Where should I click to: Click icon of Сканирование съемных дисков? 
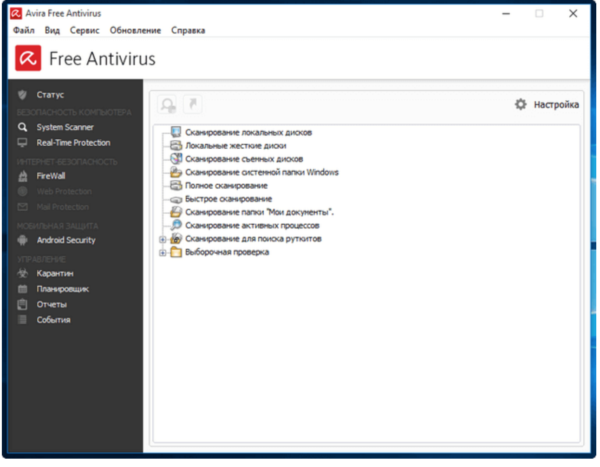point(176,158)
